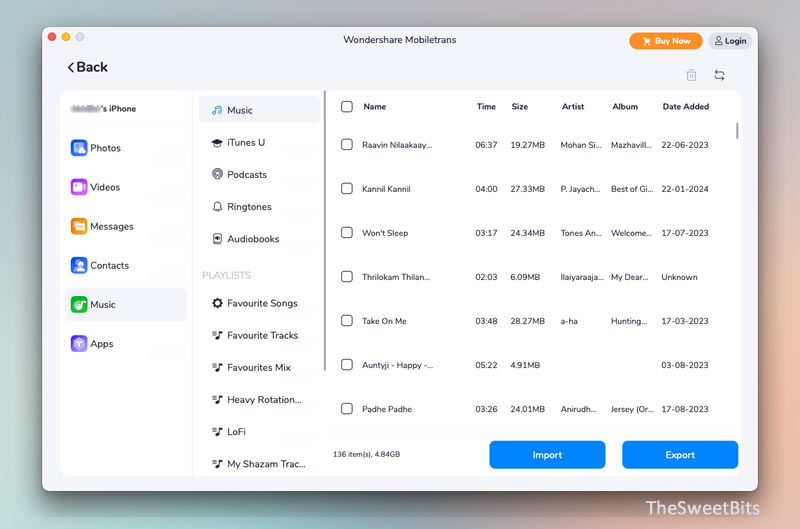800x529 pixels.
Task: Click the Unknown date cell
Action: point(679,277)
